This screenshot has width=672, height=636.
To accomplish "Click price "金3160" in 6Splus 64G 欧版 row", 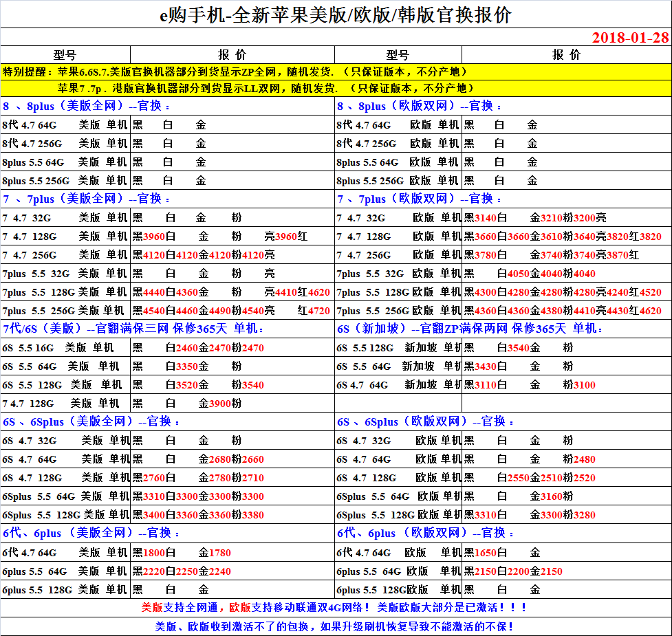I will click(x=546, y=496).
